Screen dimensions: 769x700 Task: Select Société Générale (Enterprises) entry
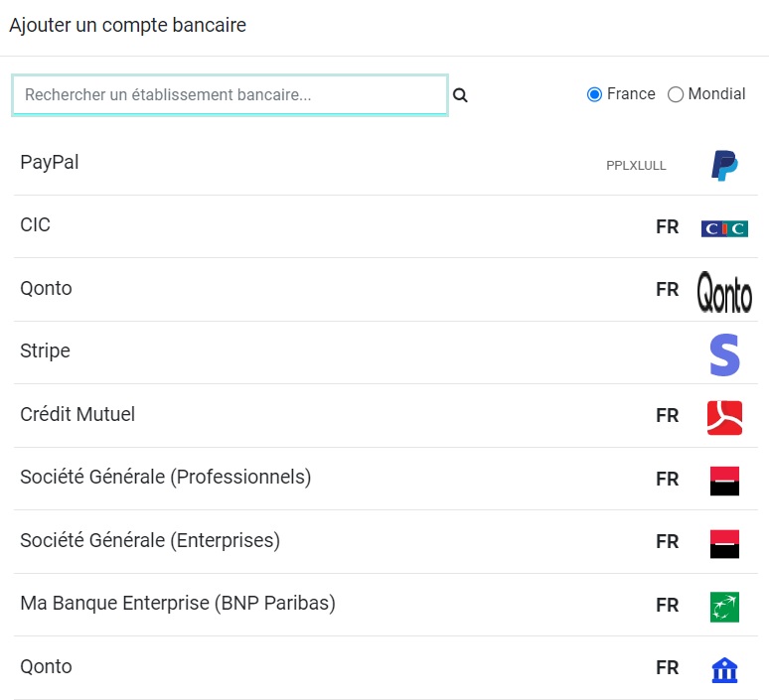pyautogui.click(x=150, y=541)
